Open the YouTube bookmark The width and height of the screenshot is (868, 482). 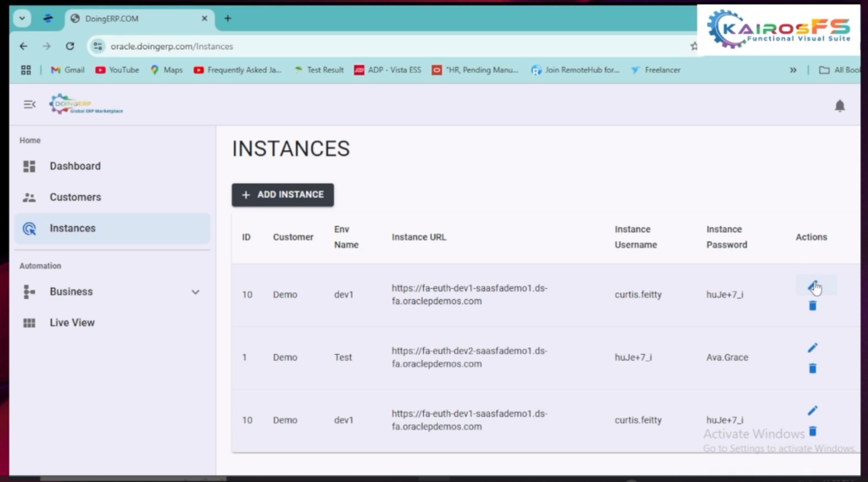pos(117,70)
